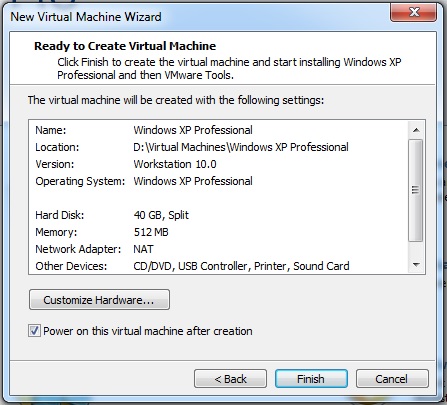Click the settings list scroll down arrow
The height and width of the screenshot is (405, 447).
click(x=416, y=265)
